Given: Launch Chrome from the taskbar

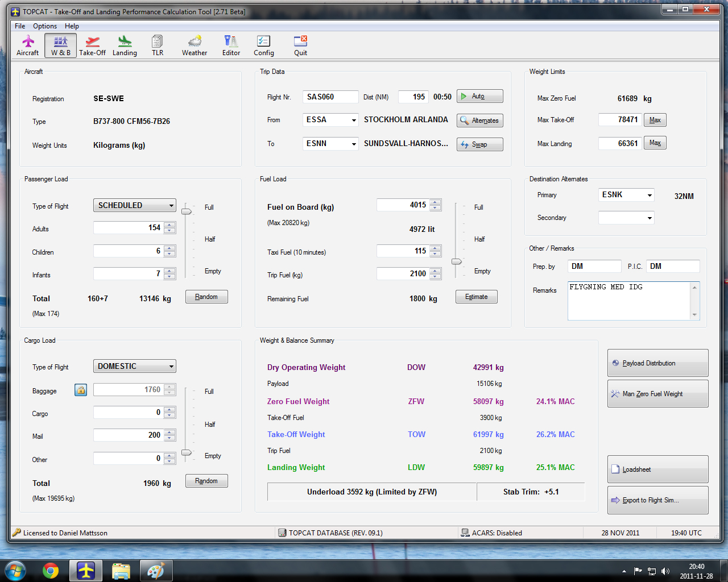Looking at the screenshot, I should 51,571.
